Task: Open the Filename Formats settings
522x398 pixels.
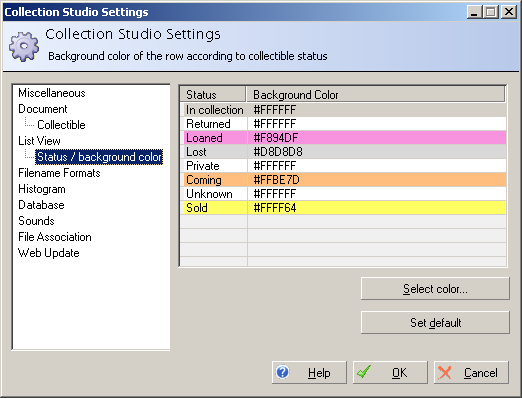Action: coord(59,173)
